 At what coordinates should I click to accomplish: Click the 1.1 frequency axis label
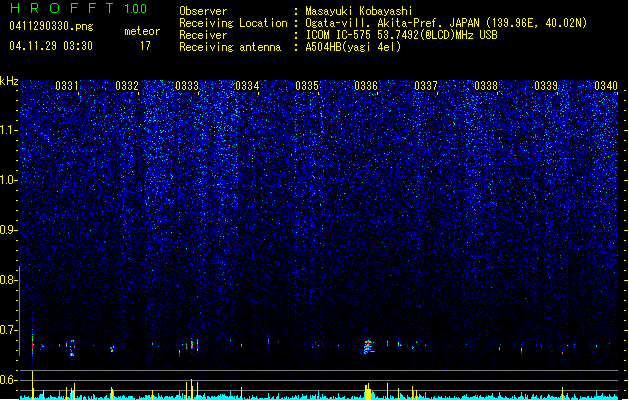pos(9,130)
